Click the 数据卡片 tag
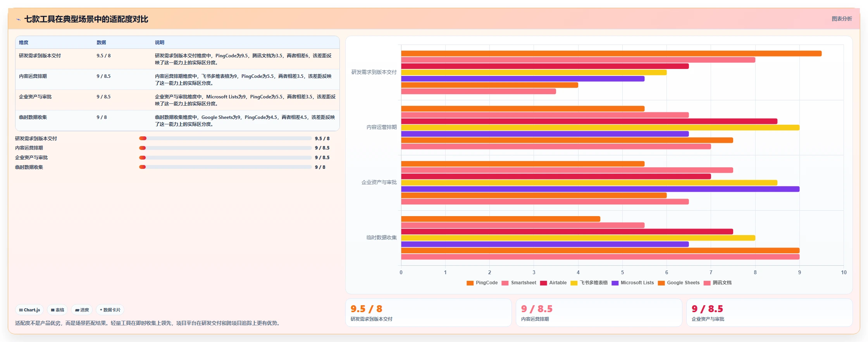Image resolution: width=868 pixels, height=342 pixels. (110, 310)
